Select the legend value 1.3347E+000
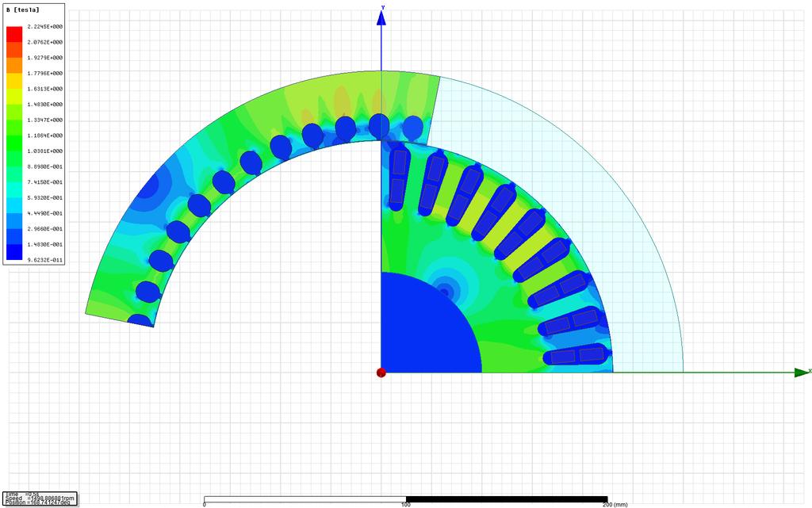Screen dimensions: 812x508 pyautogui.click(x=45, y=120)
